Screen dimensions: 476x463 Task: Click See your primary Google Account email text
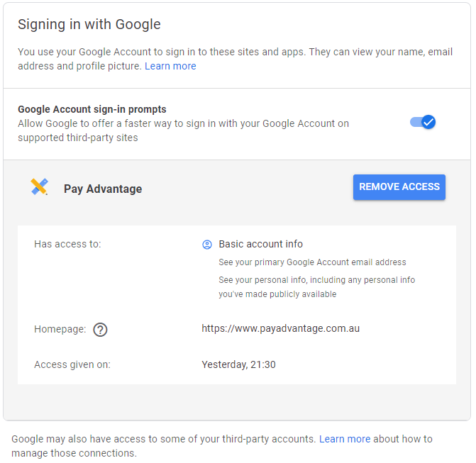[x=312, y=262]
